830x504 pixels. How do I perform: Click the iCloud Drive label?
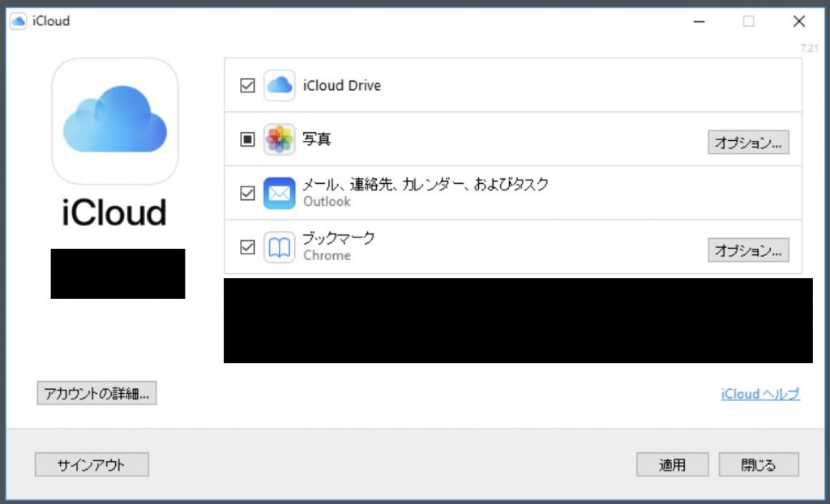pos(342,85)
